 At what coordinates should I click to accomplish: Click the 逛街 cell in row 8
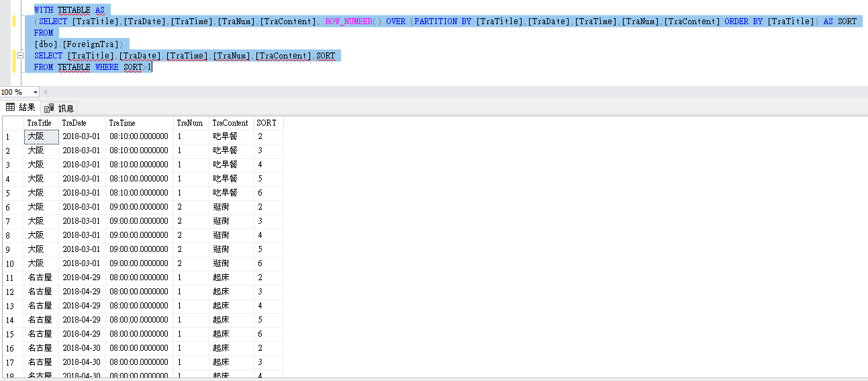(x=232, y=235)
